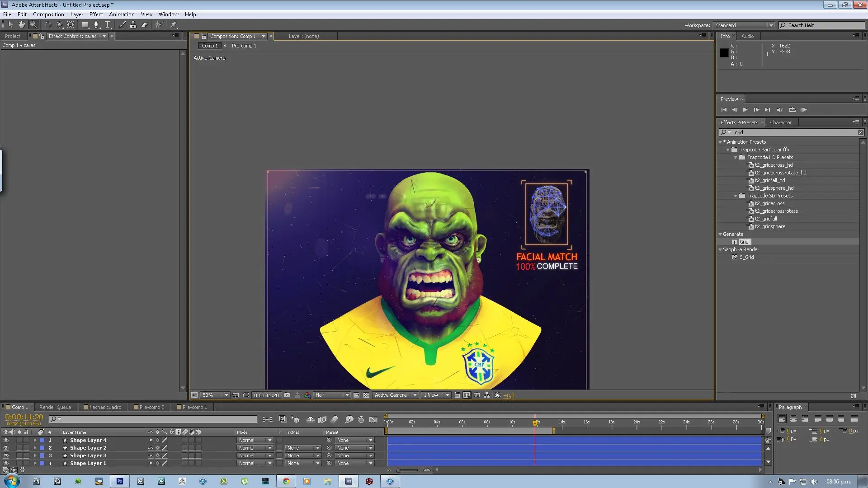Select the Selection arrow tool
Viewport: 868px width, 488px height.
[10, 25]
